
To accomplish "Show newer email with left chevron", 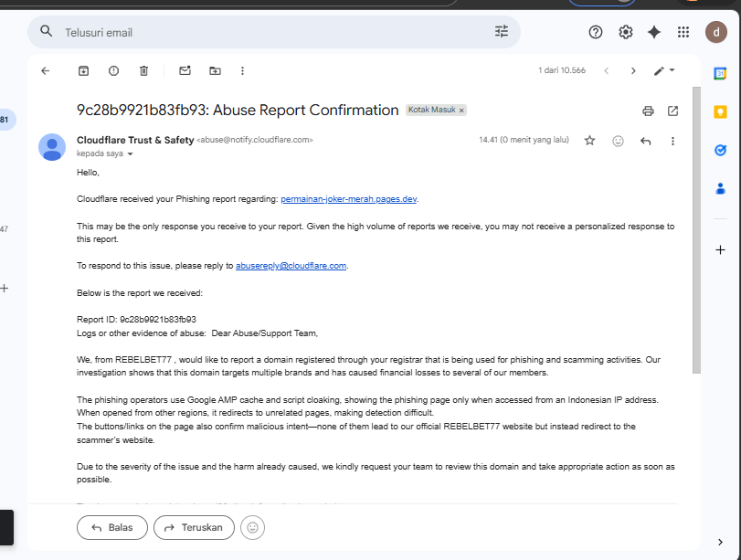I will [x=607, y=71].
